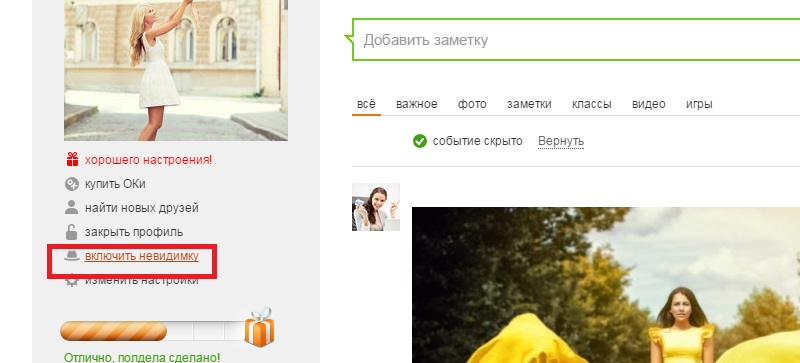Image resolution: width=800 pixels, height=363 pixels.
Task: Switch to the фото tab
Action: 472,104
